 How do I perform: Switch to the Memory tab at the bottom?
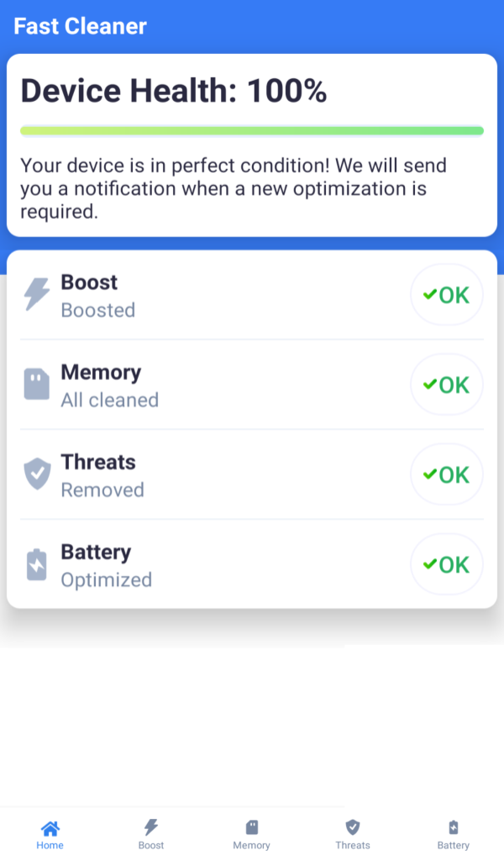252,828
